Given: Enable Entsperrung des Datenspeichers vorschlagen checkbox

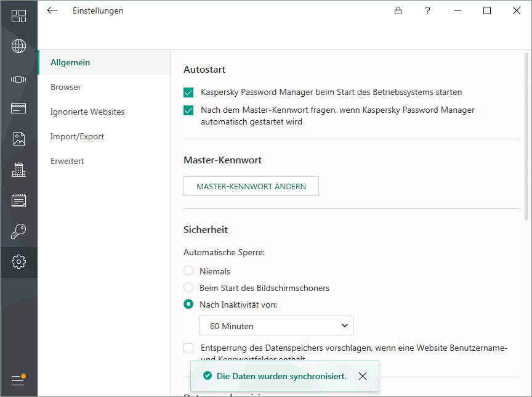Looking at the screenshot, I should [x=188, y=348].
